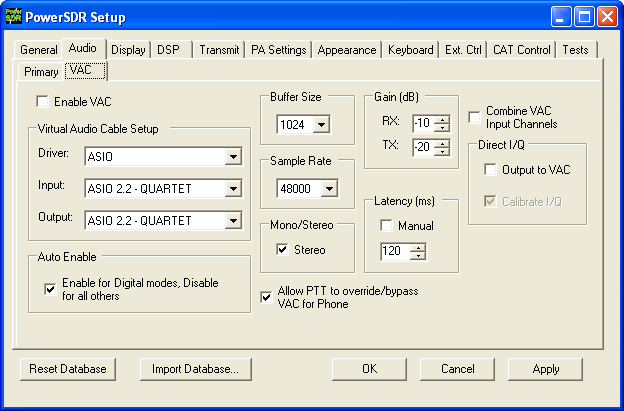This screenshot has width=624, height=411.
Task: Open the Driver dropdown showing ASIO
Action: coord(233,157)
